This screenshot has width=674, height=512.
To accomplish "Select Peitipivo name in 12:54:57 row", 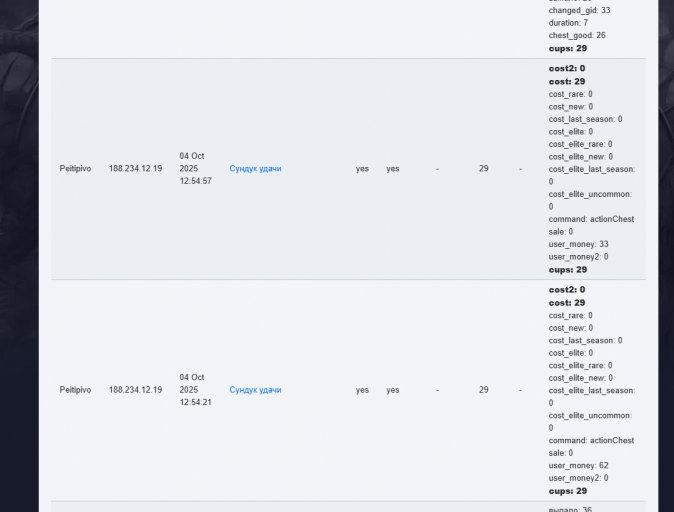I will (x=75, y=169).
